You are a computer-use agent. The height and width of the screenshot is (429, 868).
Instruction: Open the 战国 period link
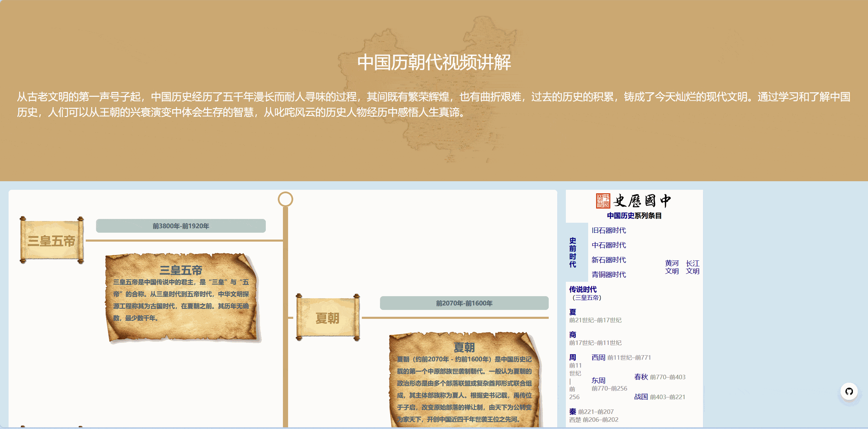(x=641, y=397)
